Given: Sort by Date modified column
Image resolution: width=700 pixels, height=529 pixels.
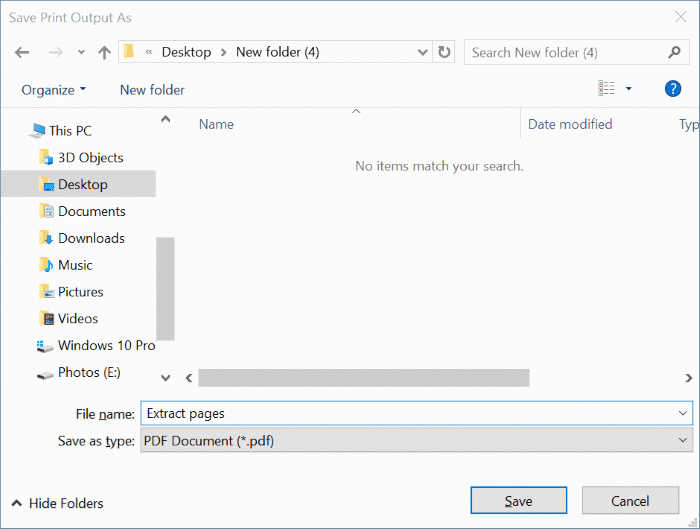Looking at the screenshot, I should [x=570, y=124].
